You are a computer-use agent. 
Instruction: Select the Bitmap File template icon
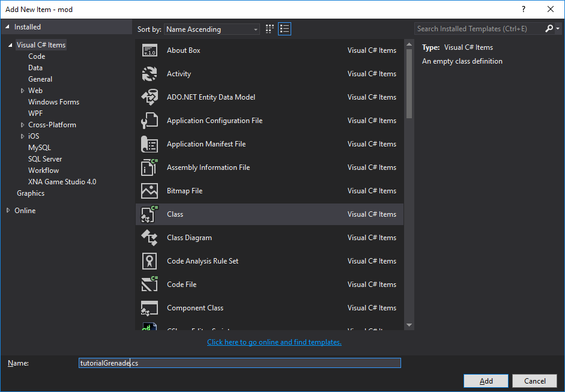(x=150, y=191)
